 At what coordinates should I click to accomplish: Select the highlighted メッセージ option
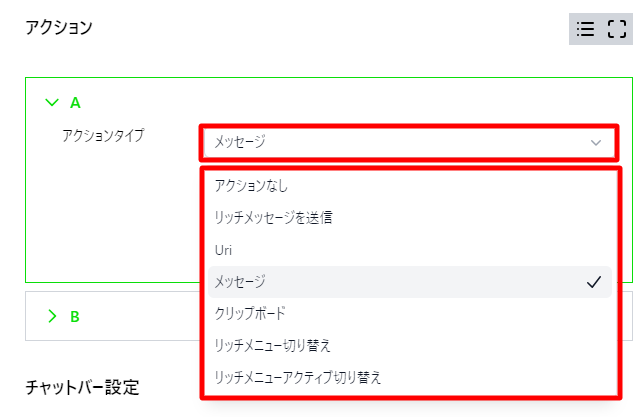240,282
